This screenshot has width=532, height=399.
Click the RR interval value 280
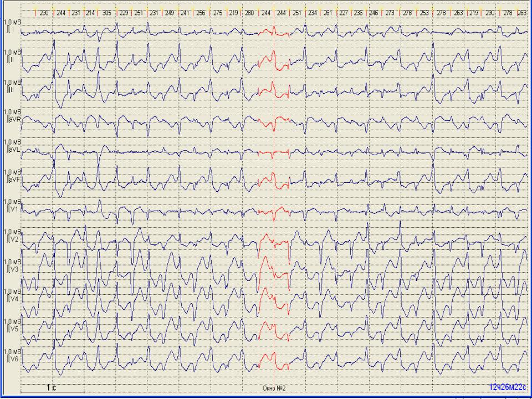[249, 13]
